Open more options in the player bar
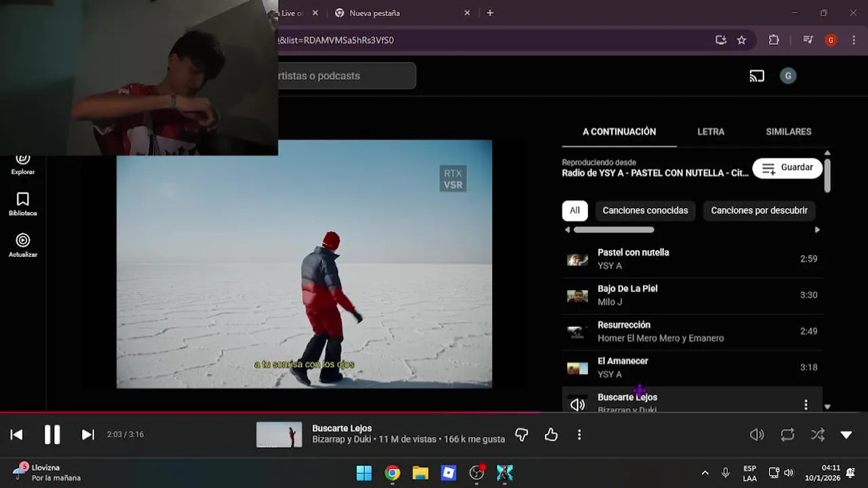This screenshot has width=868, height=488. tap(579, 434)
